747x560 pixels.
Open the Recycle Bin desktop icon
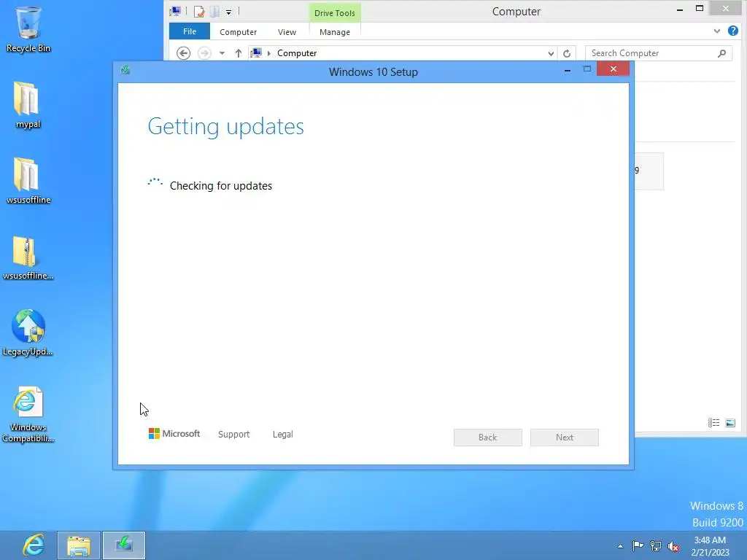click(x=28, y=29)
